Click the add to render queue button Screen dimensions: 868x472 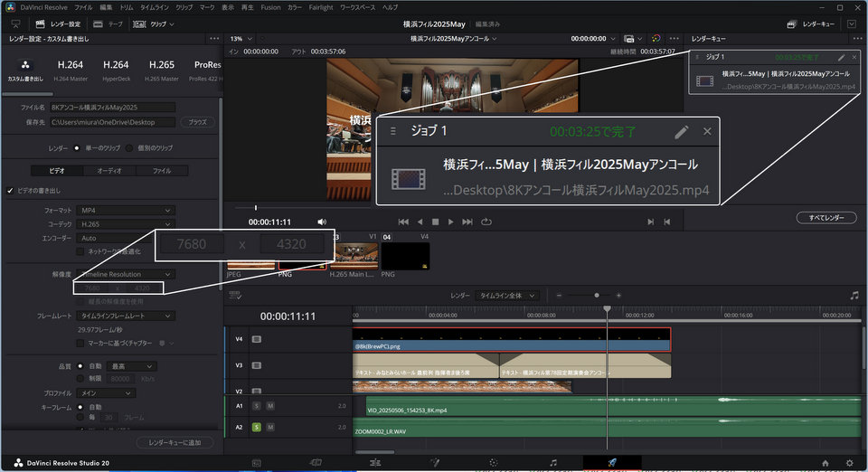pyautogui.click(x=175, y=442)
